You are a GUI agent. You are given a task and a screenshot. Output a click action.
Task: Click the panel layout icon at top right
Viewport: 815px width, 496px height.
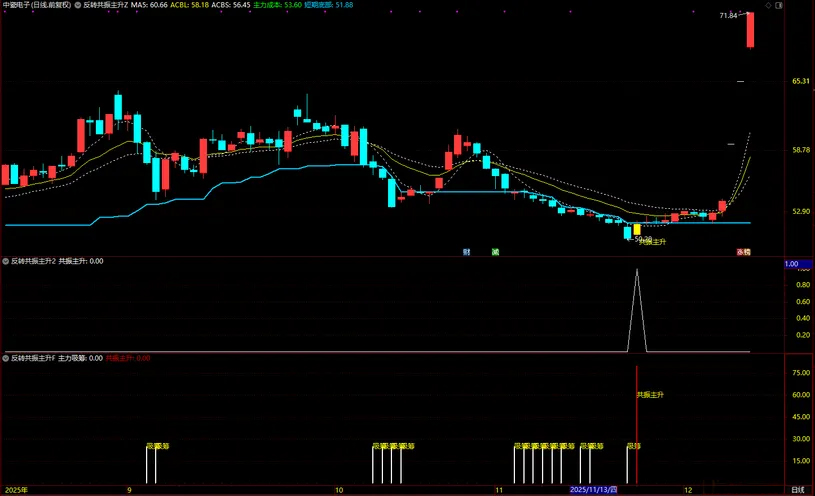click(x=779, y=5)
